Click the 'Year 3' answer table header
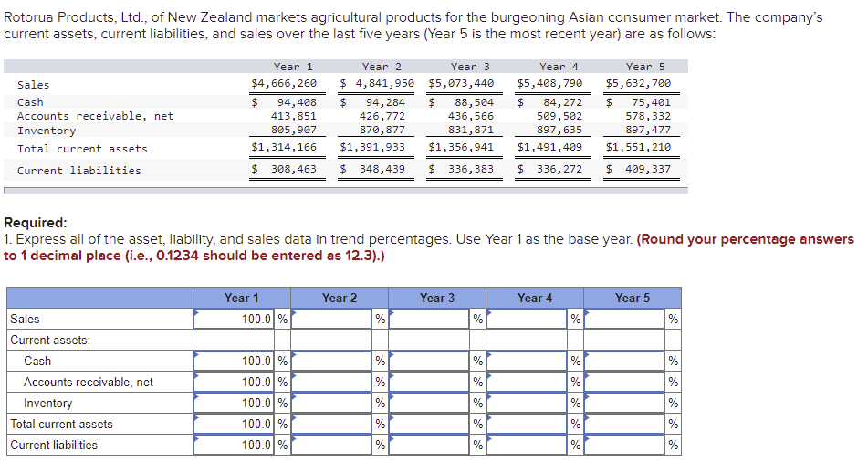Screen dimensions: 868x462 (437, 298)
